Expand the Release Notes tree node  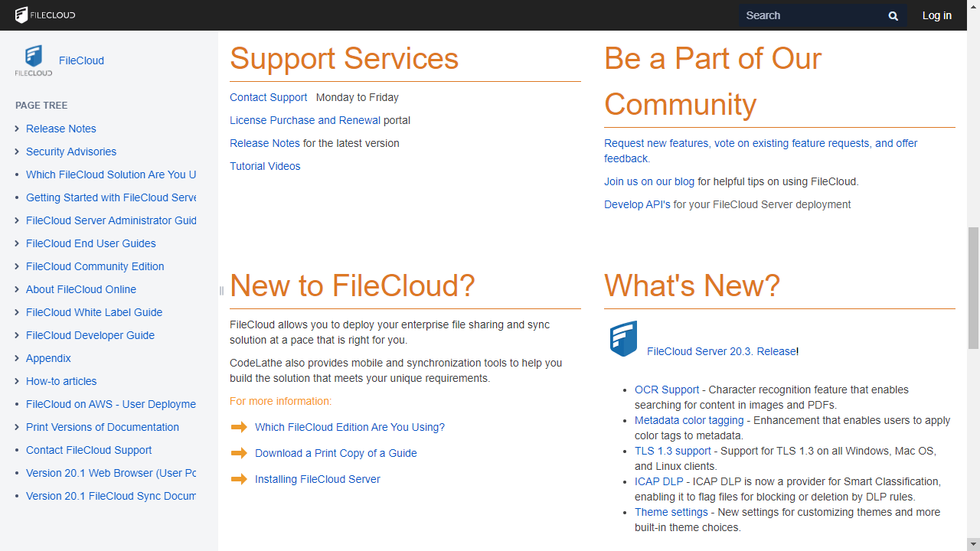point(17,129)
